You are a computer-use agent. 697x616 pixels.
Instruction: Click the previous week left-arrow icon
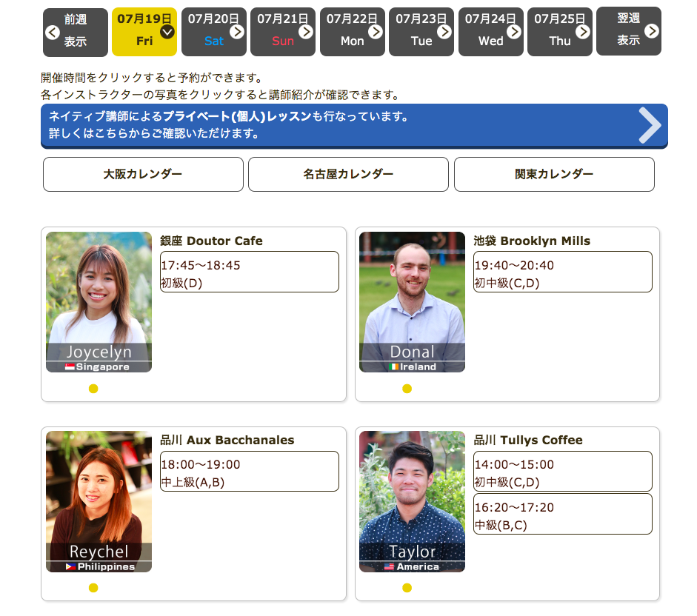point(52,32)
